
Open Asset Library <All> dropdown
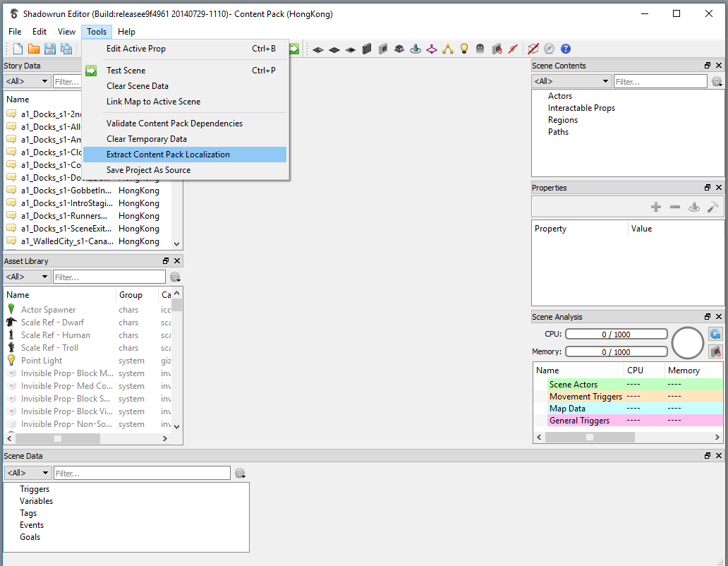click(x=27, y=277)
